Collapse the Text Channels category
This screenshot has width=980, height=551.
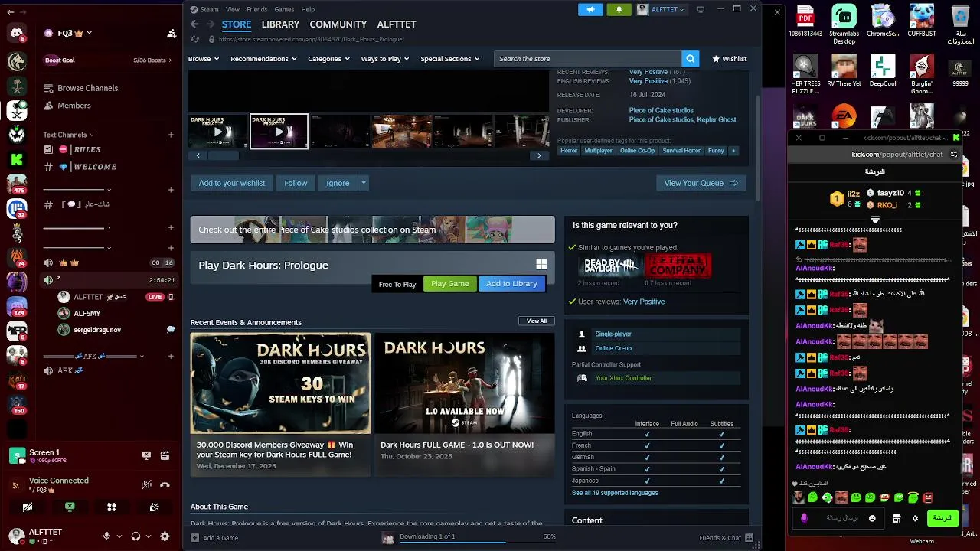pos(68,135)
